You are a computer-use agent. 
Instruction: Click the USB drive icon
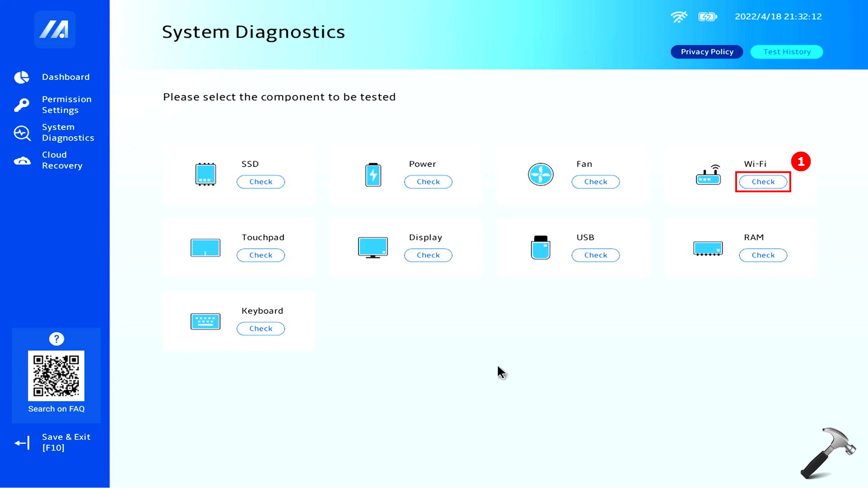coord(541,248)
